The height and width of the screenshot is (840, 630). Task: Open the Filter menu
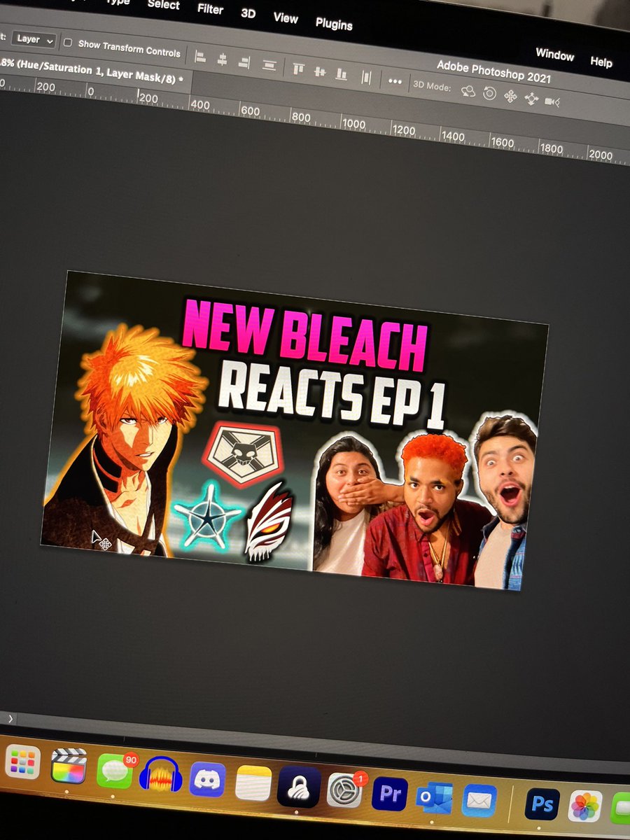tap(210, 9)
